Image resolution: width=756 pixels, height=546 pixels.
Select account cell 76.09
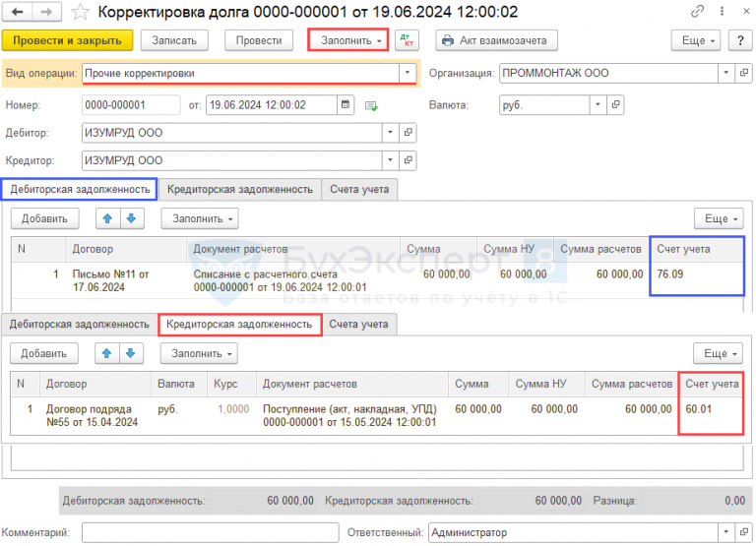click(697, 281)
